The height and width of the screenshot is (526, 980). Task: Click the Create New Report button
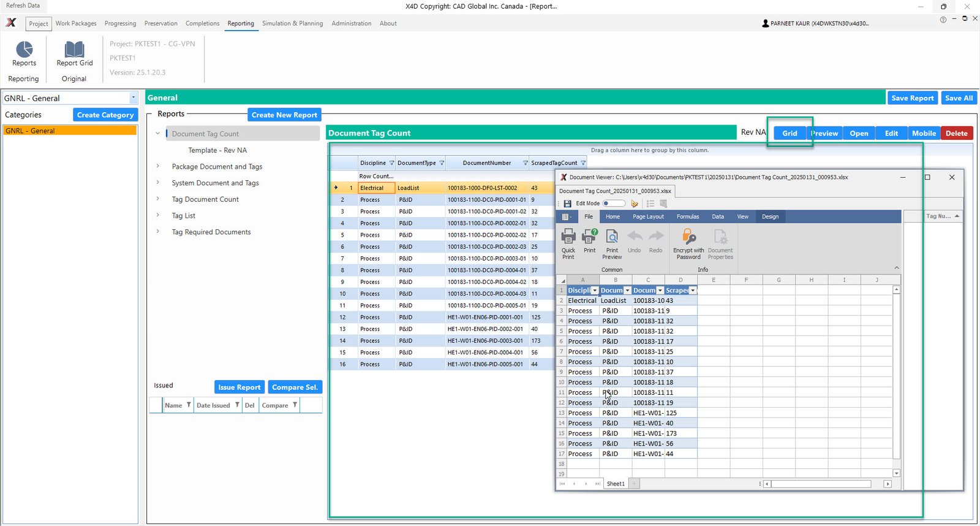(x=284, y=115)
